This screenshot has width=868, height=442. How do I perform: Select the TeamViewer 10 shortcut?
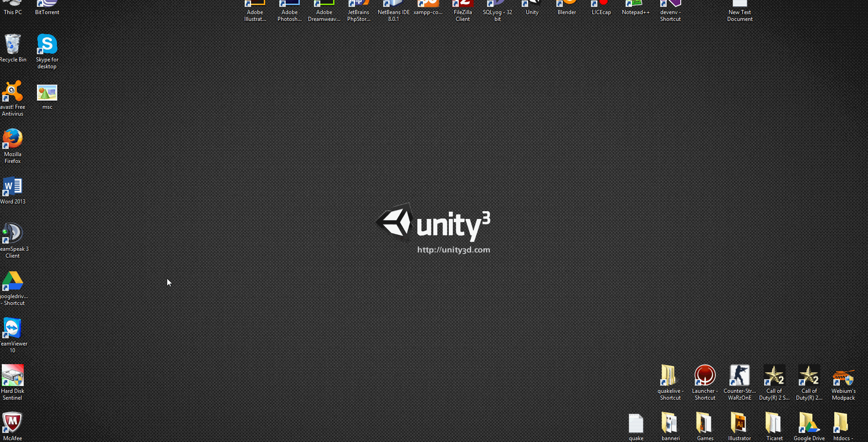click(x=13, y=335)
